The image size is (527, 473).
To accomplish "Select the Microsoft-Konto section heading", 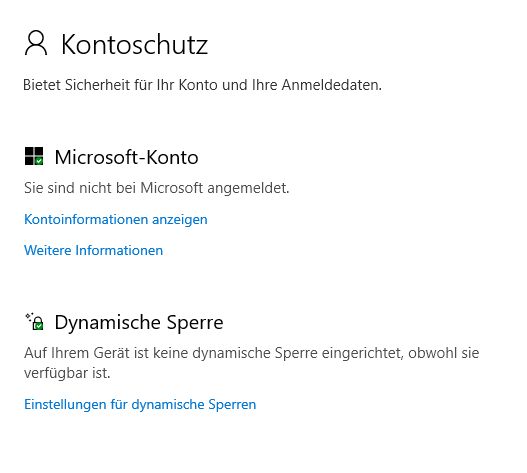I will coord(126,157).
